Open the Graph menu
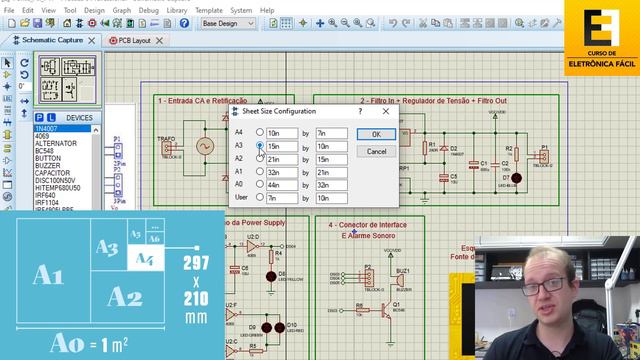Screen dimensions: 640x360 122,10
